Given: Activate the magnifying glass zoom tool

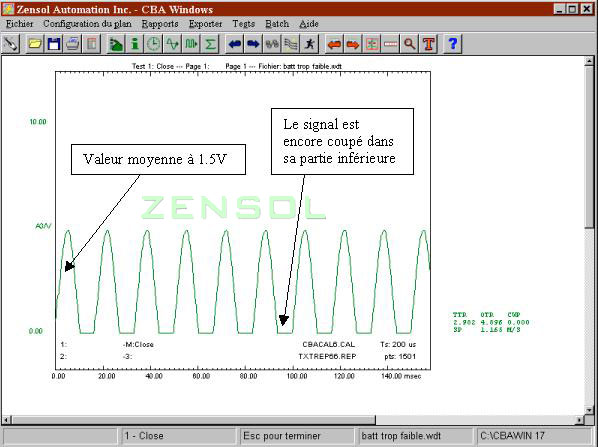Looking at the screenshot, I should [x=410, y=44].
